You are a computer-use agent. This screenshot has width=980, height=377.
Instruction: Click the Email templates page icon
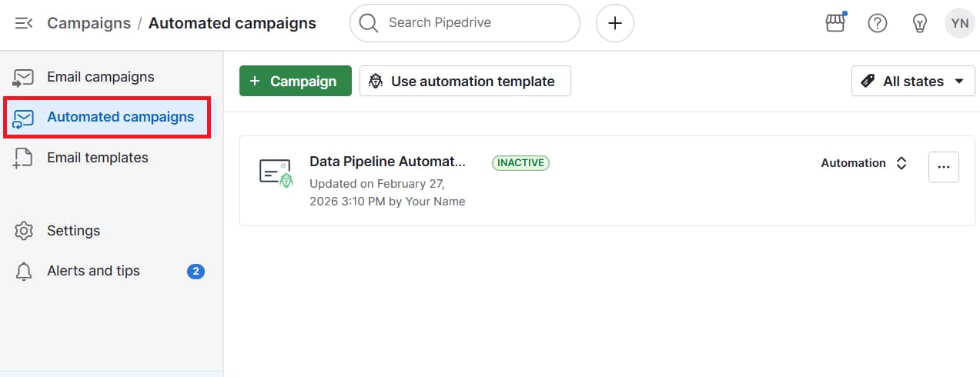24,158
